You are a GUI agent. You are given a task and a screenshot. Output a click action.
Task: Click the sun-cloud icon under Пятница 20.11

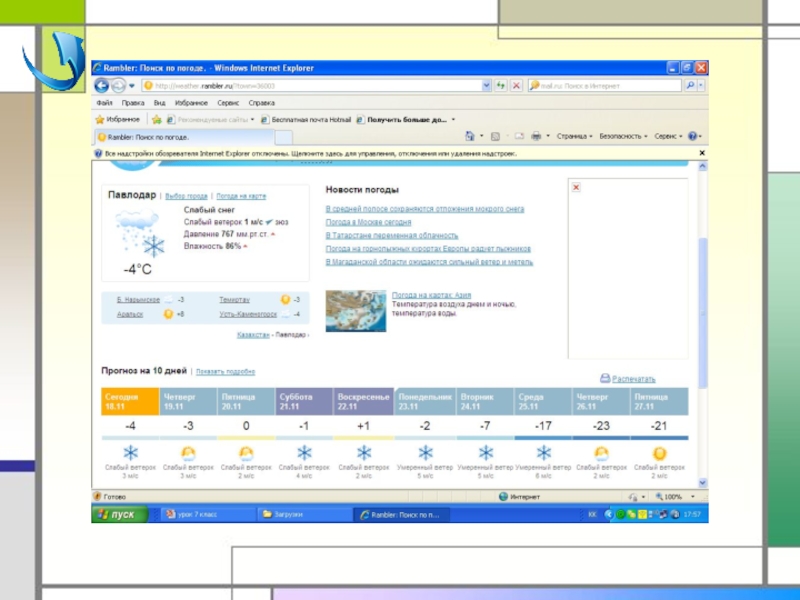click(246, 453)
